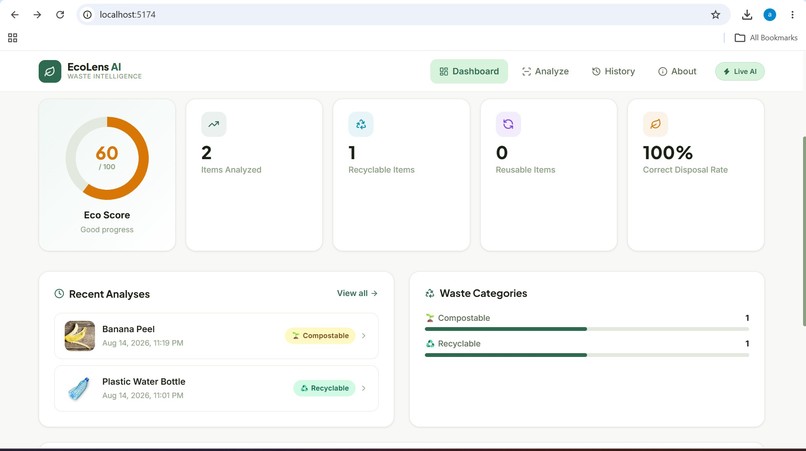Click the Compostable tag on Banana Peel
806x451 pixels.
[320, 336]
